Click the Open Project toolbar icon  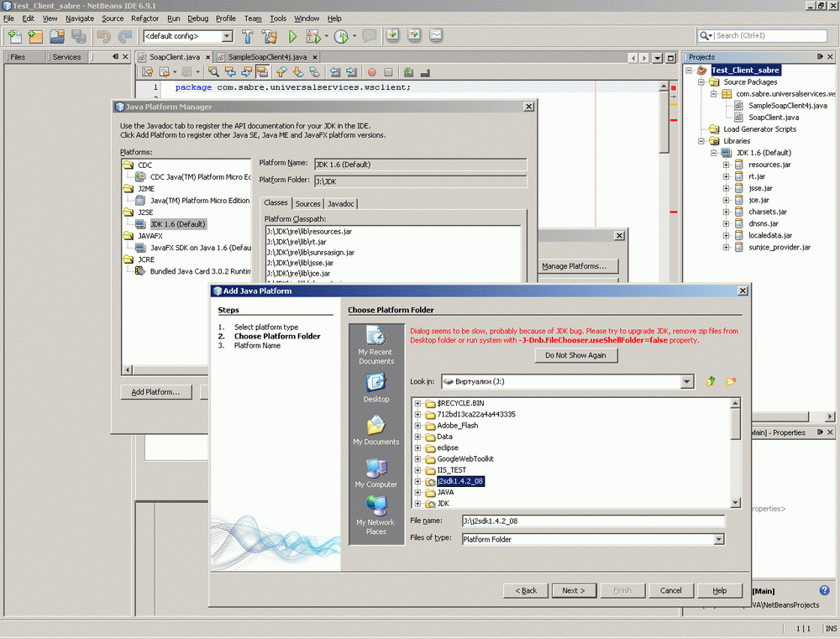click(x=57, y=36)
